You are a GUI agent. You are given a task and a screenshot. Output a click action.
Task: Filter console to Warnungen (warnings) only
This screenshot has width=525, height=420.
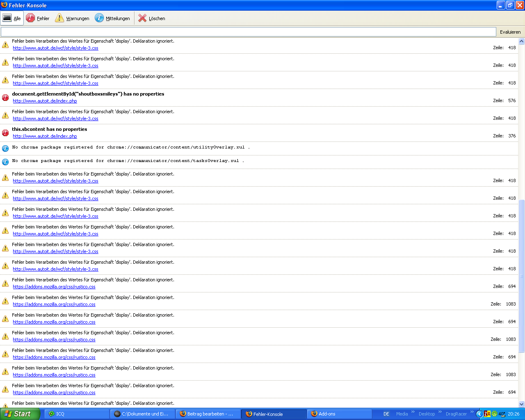72,18
